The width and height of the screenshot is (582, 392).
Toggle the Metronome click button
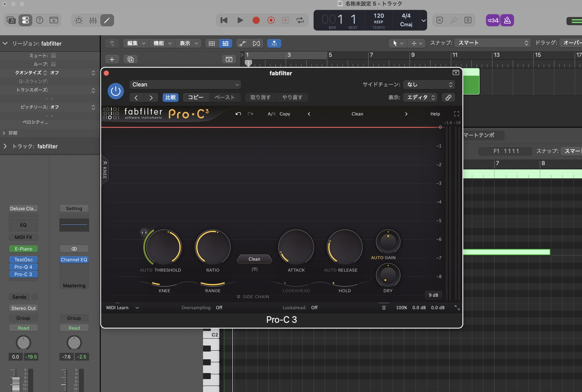click(507, 20)
